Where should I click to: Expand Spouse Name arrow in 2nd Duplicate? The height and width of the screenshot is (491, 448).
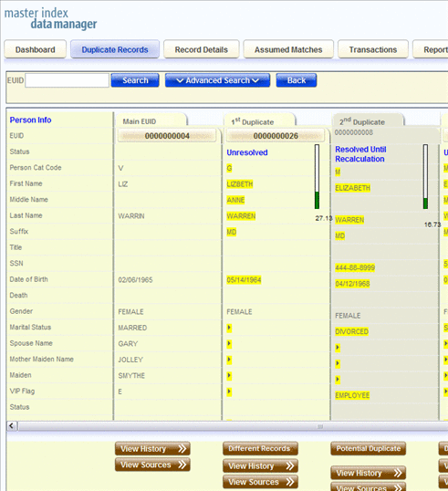(338, 348)
